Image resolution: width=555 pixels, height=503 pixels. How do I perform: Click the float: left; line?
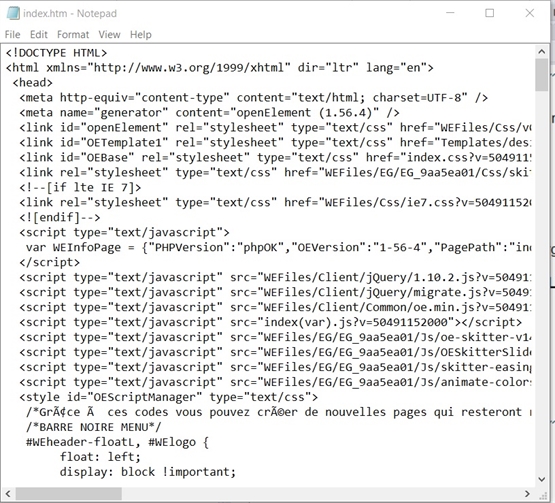[100, 457]
